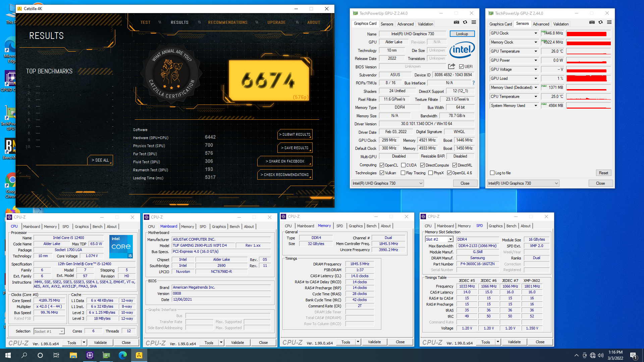The image size is (644, 362).
Task: Click the camera screenshot icon in left GPU-Z window
Action: (457, 22)
